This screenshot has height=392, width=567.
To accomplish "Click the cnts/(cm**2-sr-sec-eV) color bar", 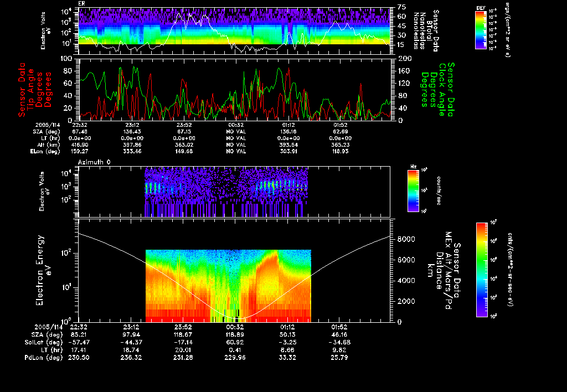I will pos(482,270).
